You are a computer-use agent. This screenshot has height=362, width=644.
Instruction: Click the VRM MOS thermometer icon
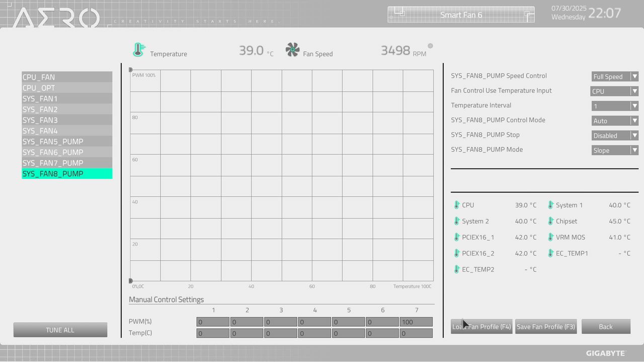pyautogui.click(x=550, y=237)
